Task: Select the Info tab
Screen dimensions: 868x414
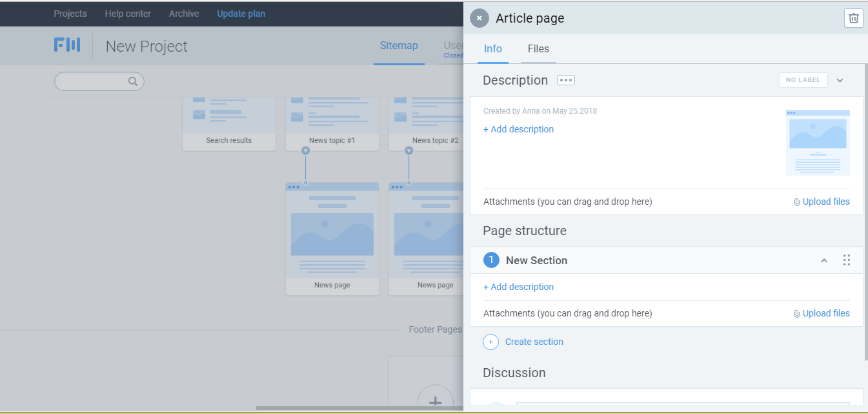Action: [492, 48]
